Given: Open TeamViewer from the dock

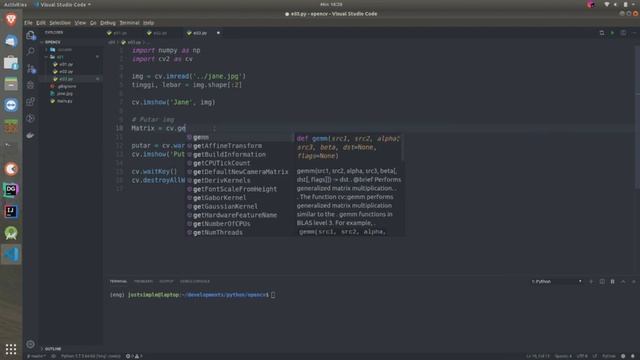Looking at the screenshot, I should [x=11, y=105].
